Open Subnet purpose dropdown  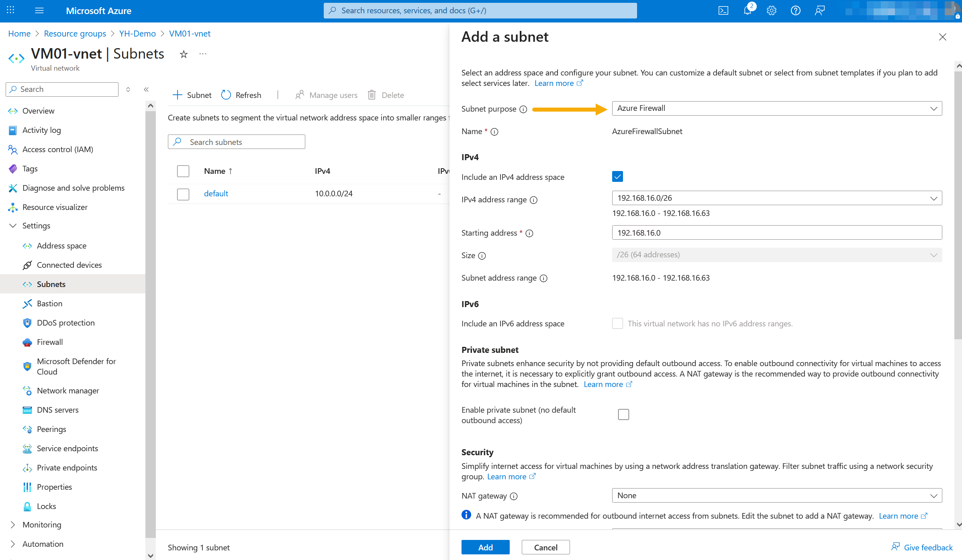[x=777, y=108]
